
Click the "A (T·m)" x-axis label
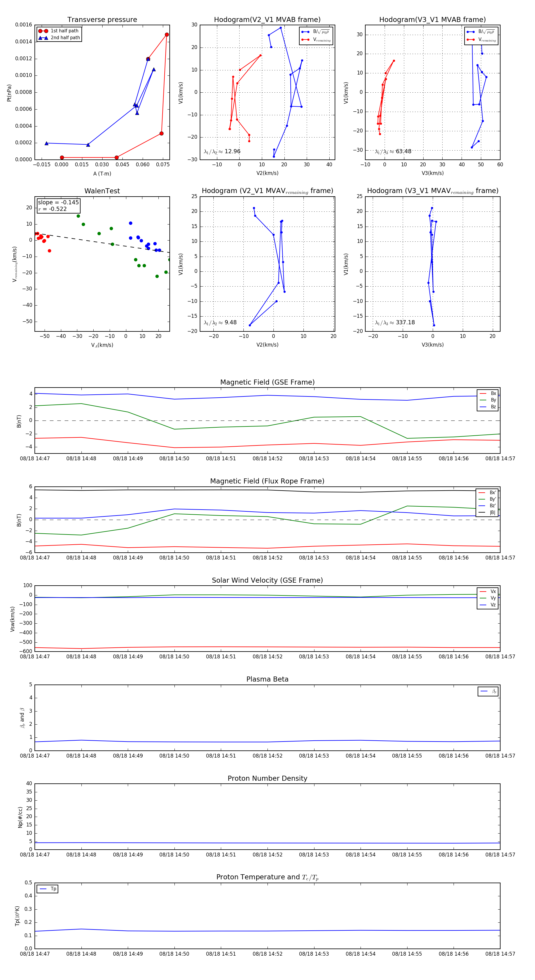tap(102, 173)
